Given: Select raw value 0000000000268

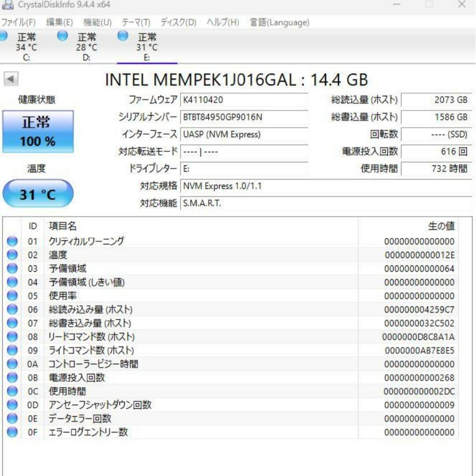Looking at the screenshot, I should 420,378.
